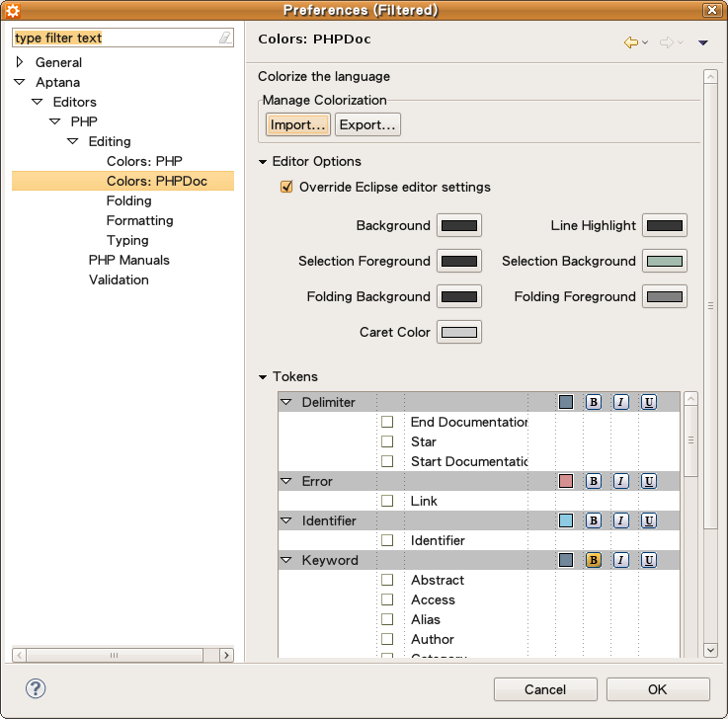The image size is (728, 719).
Task: Click the Import... button
Action: (298, 124)
